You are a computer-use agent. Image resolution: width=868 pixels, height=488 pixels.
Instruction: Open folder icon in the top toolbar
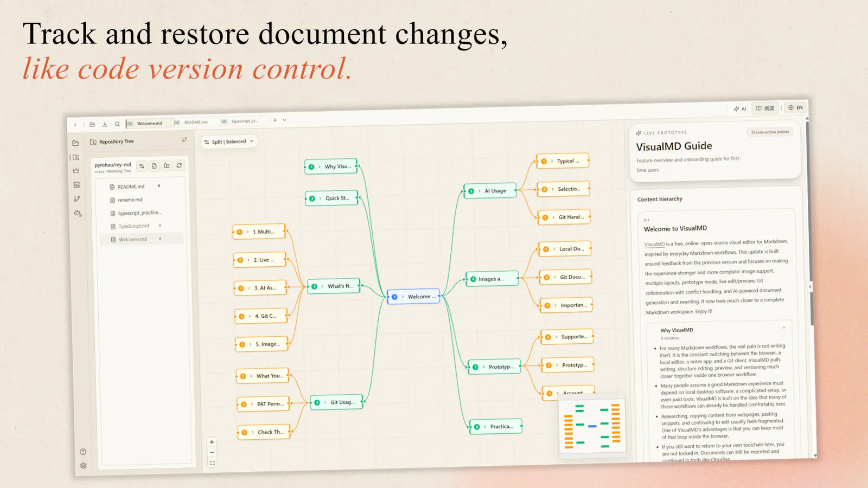pyautogui.click(x=92, y=124)
